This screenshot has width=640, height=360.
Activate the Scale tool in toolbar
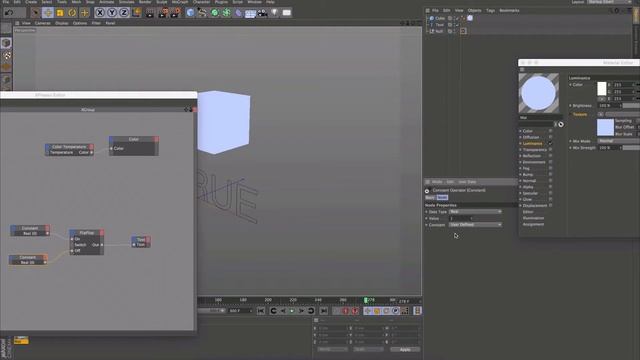coord(60,13)
